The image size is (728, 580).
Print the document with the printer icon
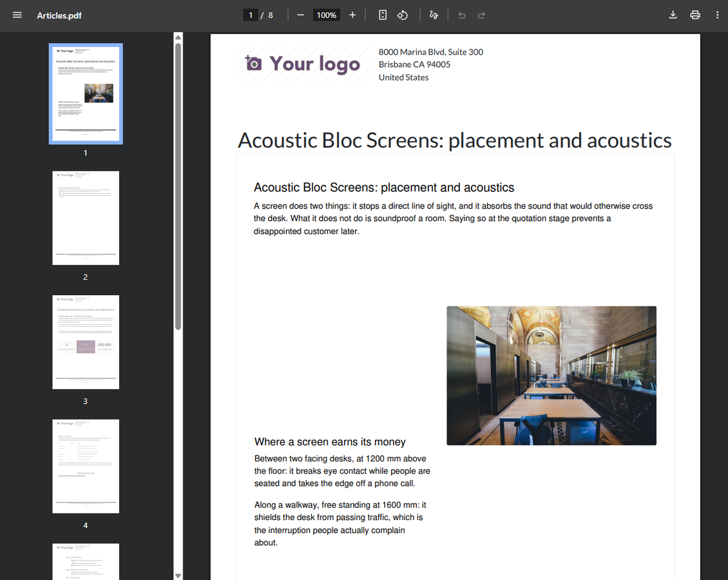[x=695, y=15]
